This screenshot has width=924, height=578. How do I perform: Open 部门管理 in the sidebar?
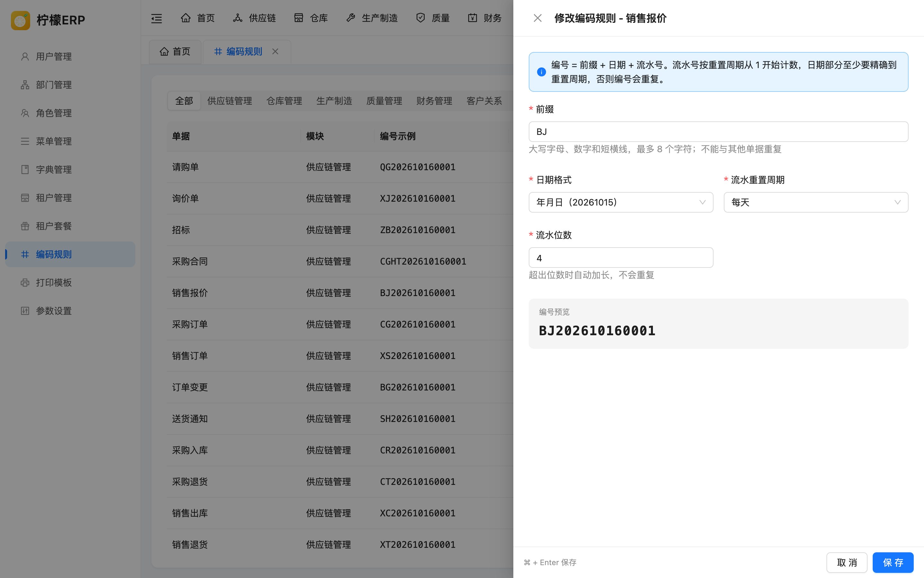pos(70,85)
